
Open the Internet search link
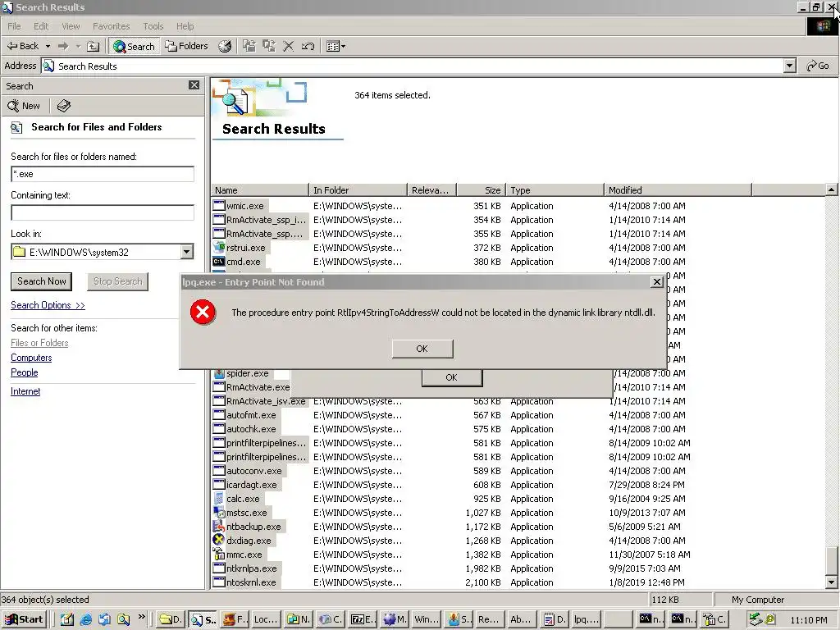[x=25, y=391]
